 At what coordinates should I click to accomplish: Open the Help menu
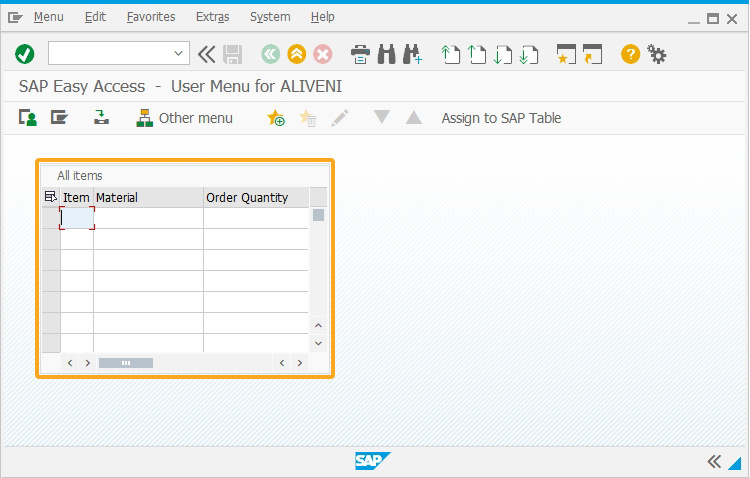pos(322,17)
